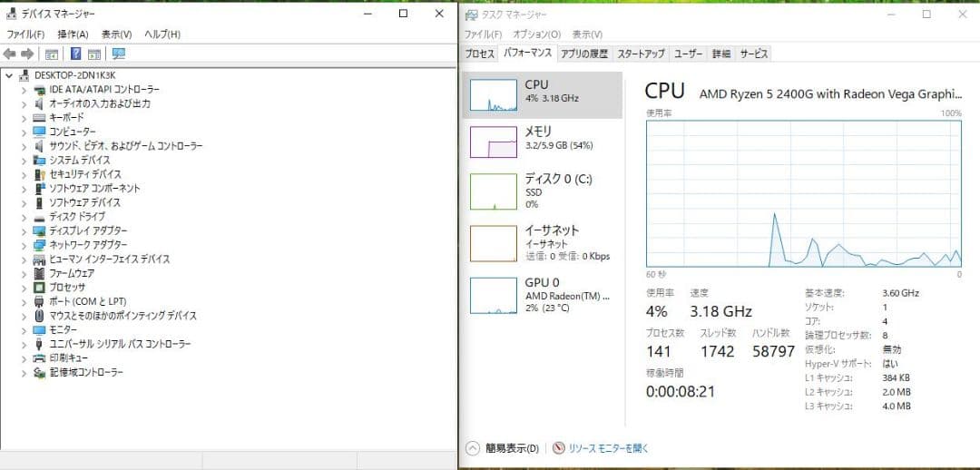
Task: Click the 0:00:08:21 uptime value
Action: 680,392
